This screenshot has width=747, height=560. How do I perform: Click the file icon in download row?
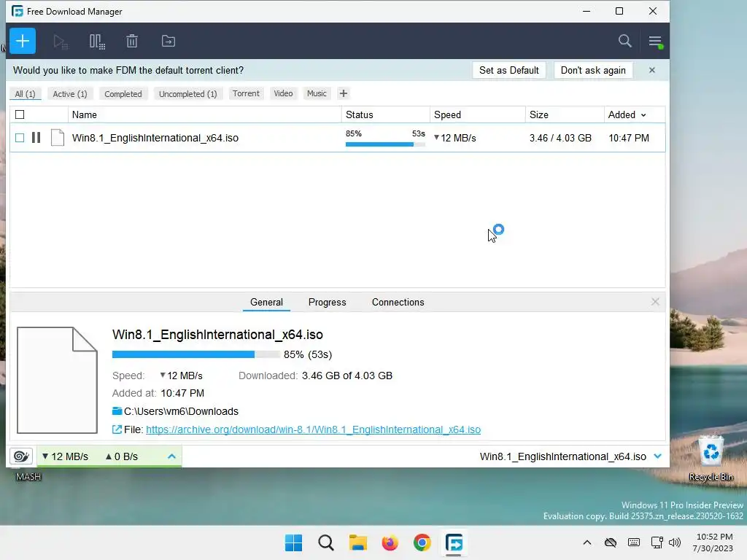click(58, 138)
